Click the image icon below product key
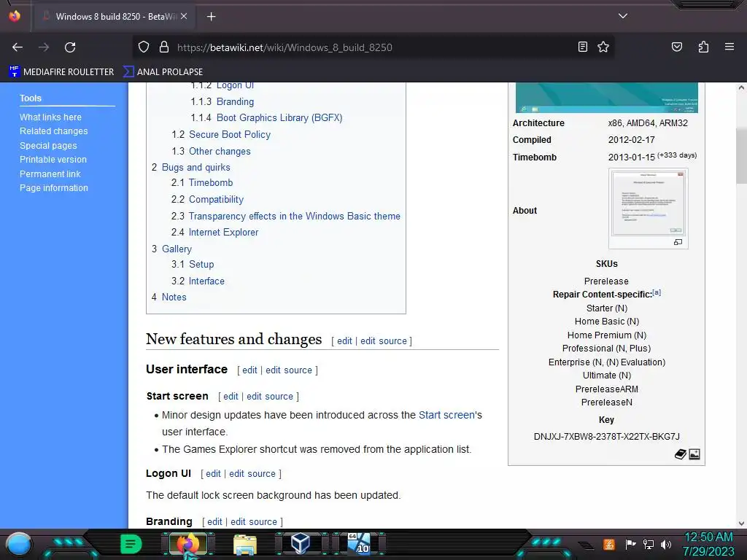 pyautogui.click(x=694, y=454)
